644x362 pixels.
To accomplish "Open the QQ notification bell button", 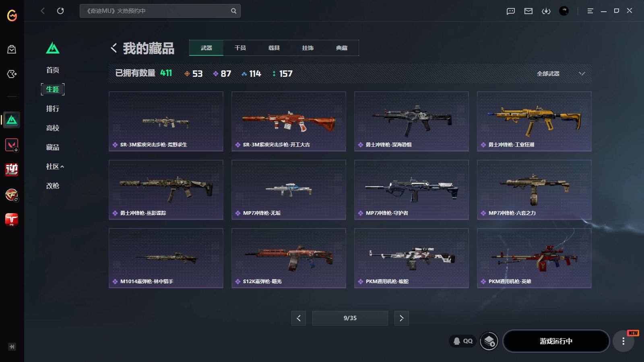I will tap(463, 341).
